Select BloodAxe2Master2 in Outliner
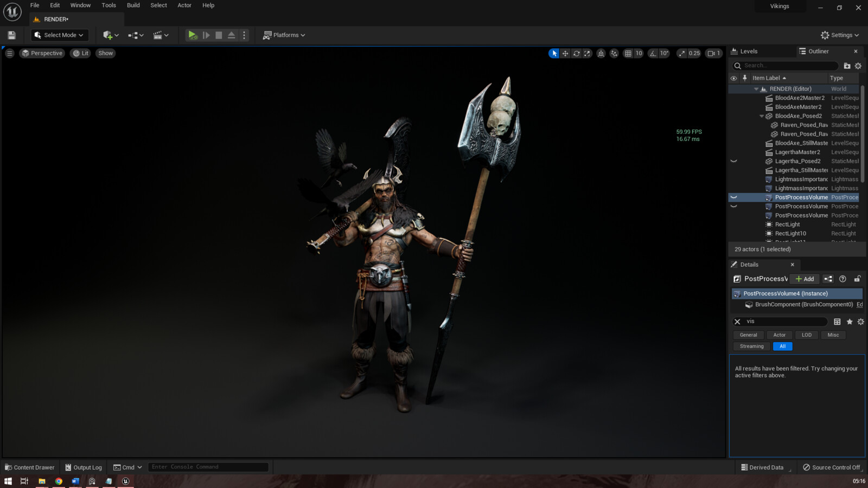This screenshot has width=868, height=488. click(800, 98)
